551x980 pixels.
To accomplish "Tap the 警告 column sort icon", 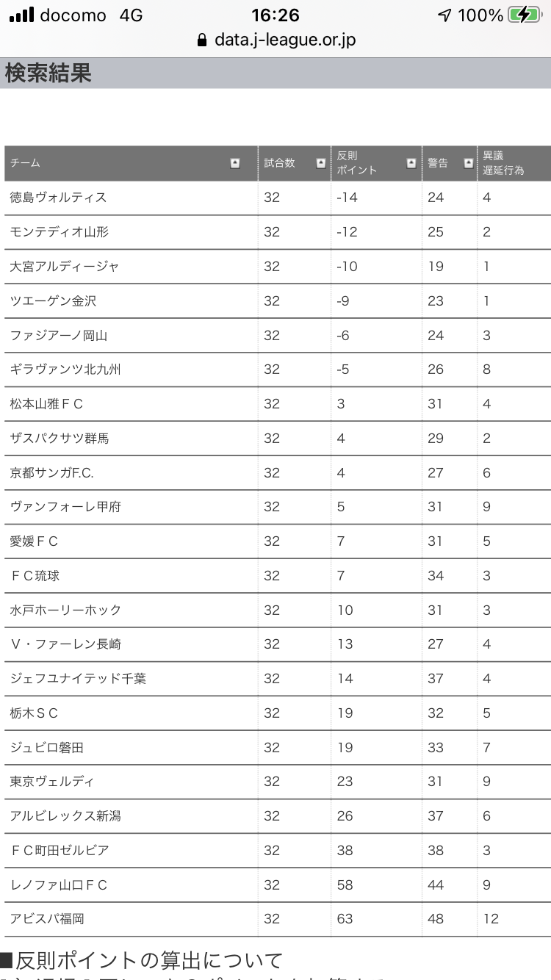I will [x=469, y=163].
